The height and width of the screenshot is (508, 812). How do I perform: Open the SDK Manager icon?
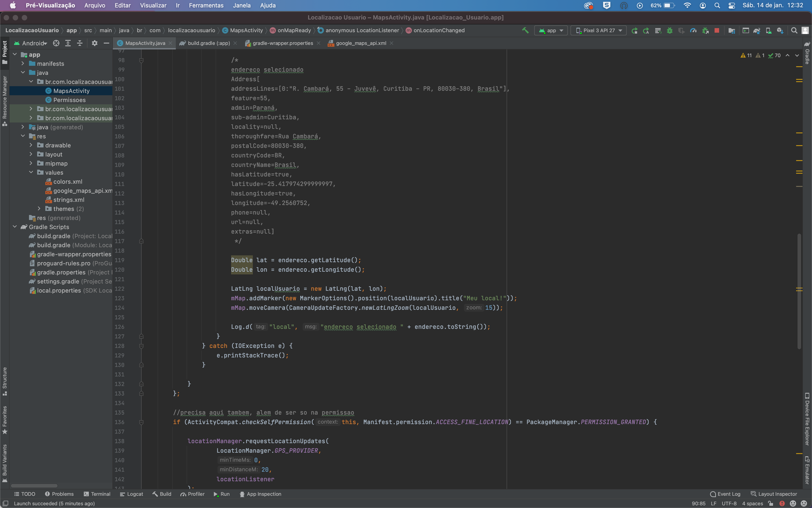point(780,31)
